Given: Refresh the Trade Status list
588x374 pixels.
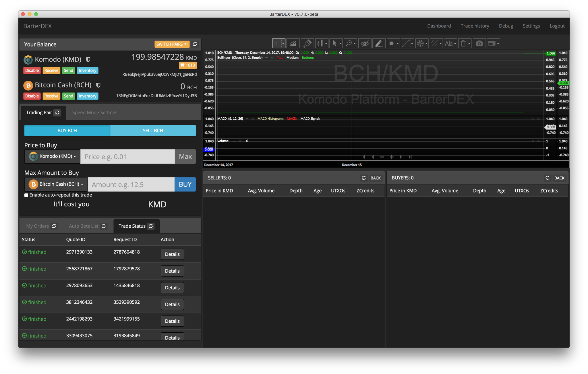Looking at the screenshot, I should pyautogui.click(x=151, y=226).
